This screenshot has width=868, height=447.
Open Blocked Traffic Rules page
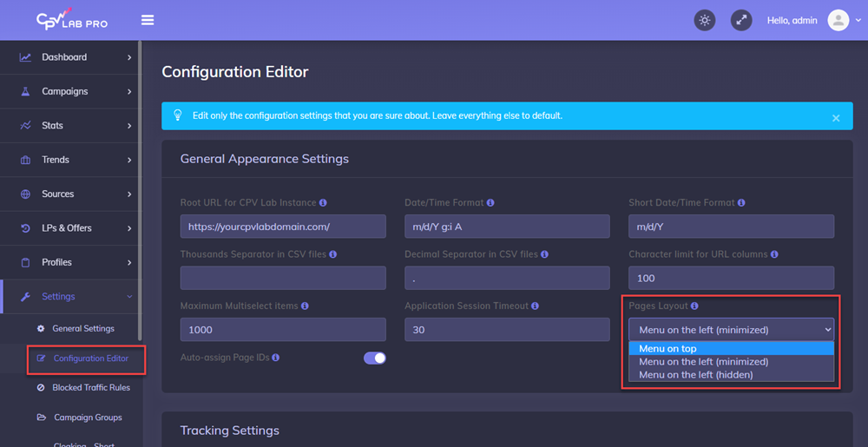coord(91,388)
